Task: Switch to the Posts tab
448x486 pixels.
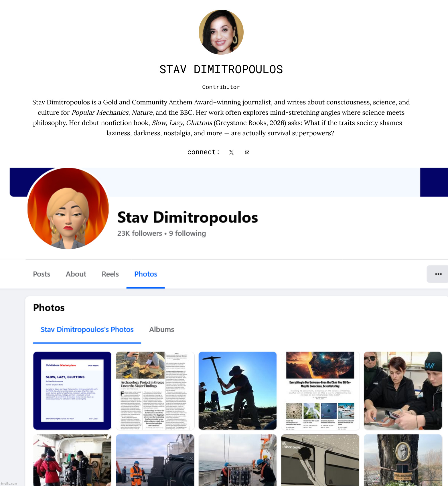Action: (42, 274)
